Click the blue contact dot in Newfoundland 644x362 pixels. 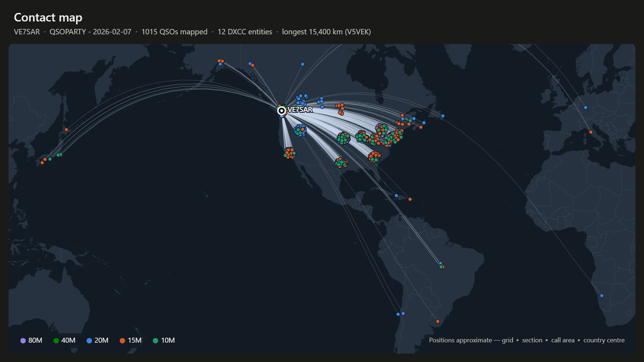443,116
